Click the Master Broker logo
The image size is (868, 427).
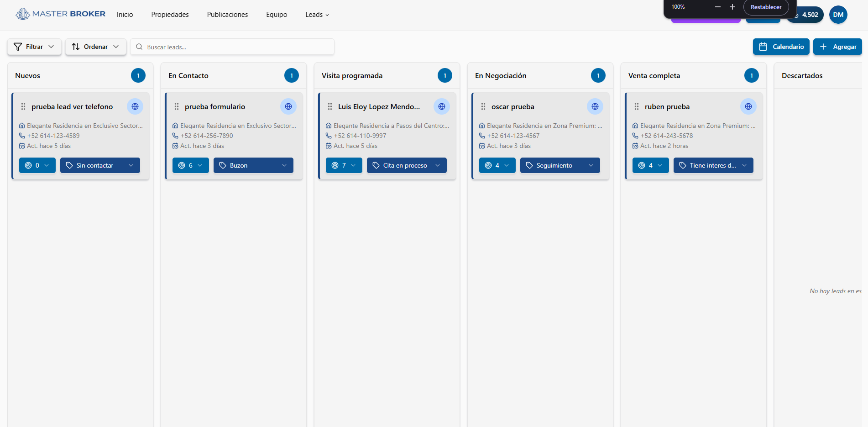point(61,14)
